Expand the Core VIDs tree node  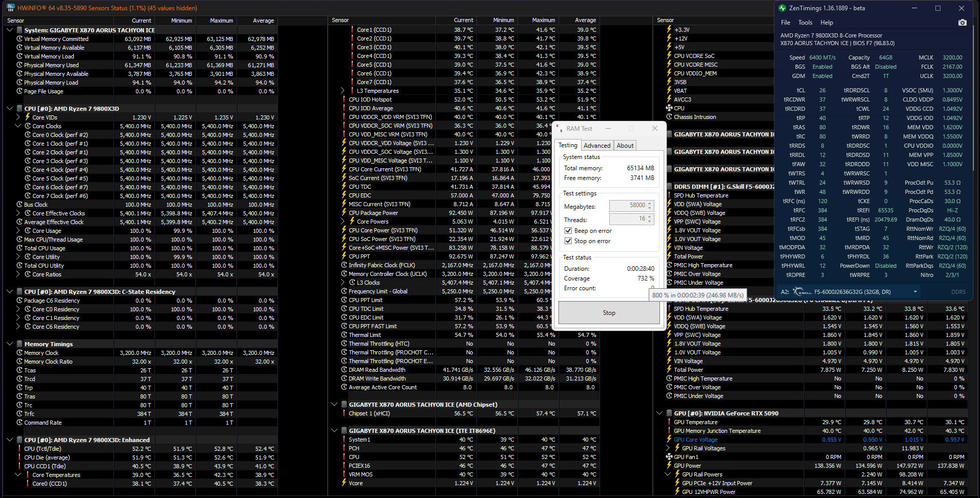click(x=18, y=117)
